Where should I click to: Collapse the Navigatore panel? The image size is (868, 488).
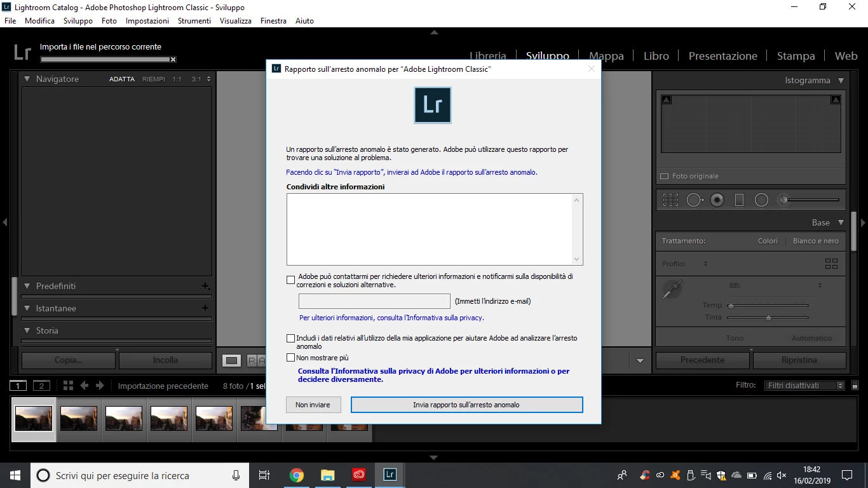27,79
